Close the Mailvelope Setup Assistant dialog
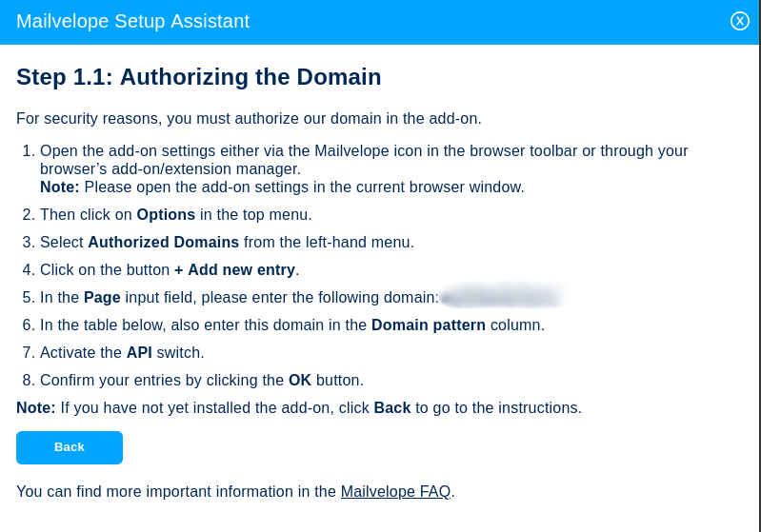This screenshot has width=761, height=532. (740, 21)
